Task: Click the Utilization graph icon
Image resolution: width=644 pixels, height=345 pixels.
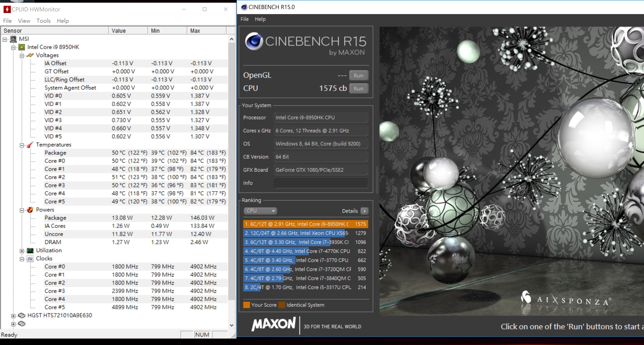Action: pyautogui.click(x=30, y=250)
